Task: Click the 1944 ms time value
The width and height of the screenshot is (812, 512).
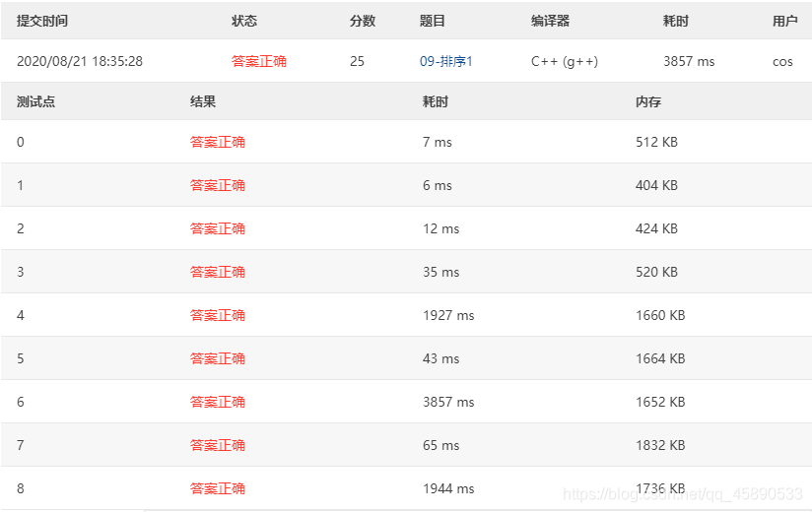Action: pyautogui.click(x=448, y=489)
